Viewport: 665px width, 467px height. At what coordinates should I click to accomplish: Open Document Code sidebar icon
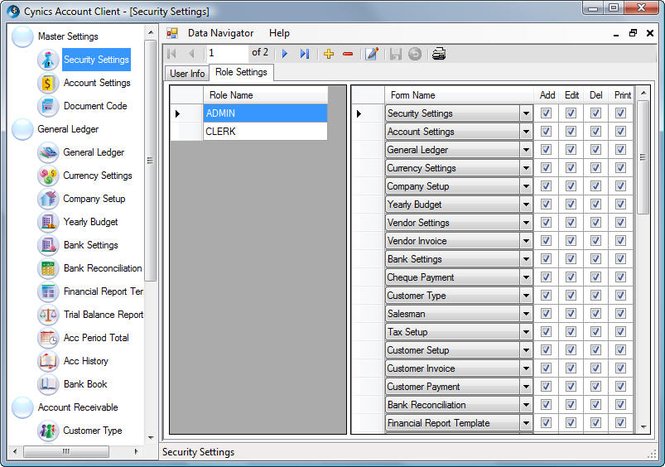pos(48,106)
